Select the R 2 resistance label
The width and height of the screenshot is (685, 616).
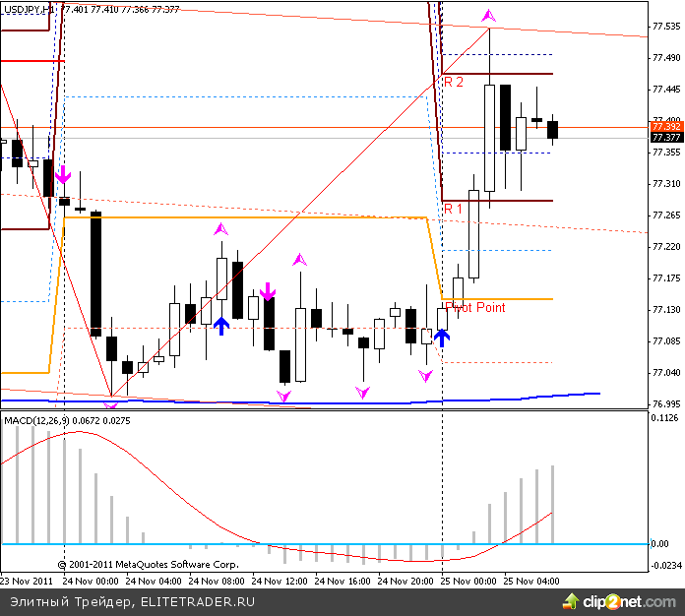pos(453,82)
